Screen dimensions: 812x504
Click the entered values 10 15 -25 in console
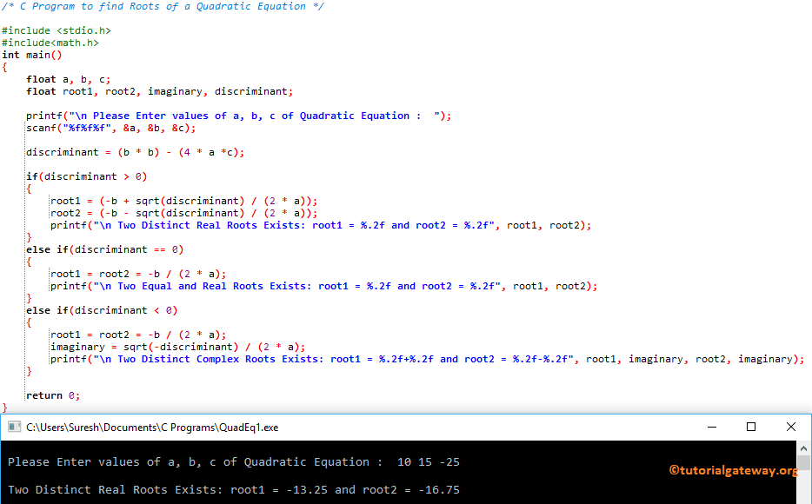[x=429, y=461]
